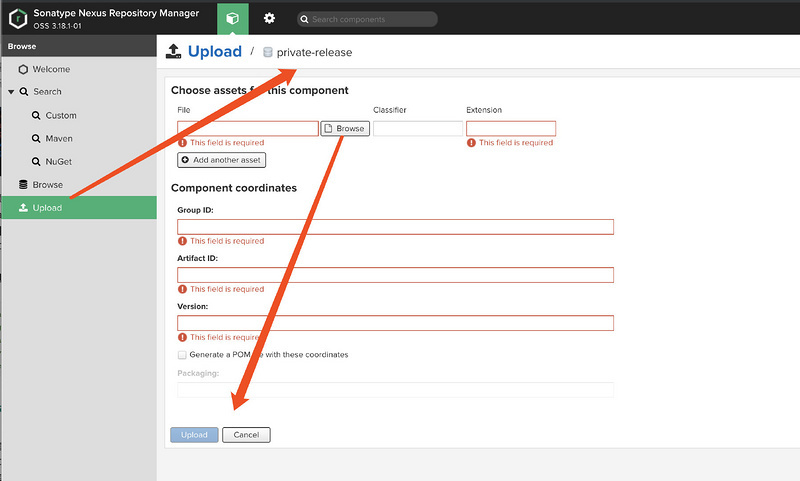
Task: Open the Browse cube icon in header
Action: pyautogui.click(x=232, y=19)
